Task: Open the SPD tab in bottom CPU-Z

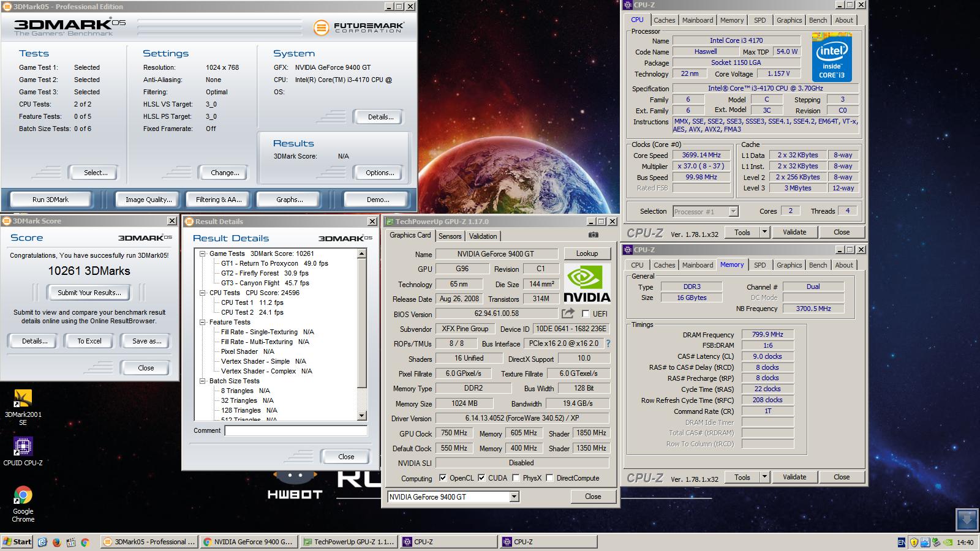Action: tap(759, 265)
